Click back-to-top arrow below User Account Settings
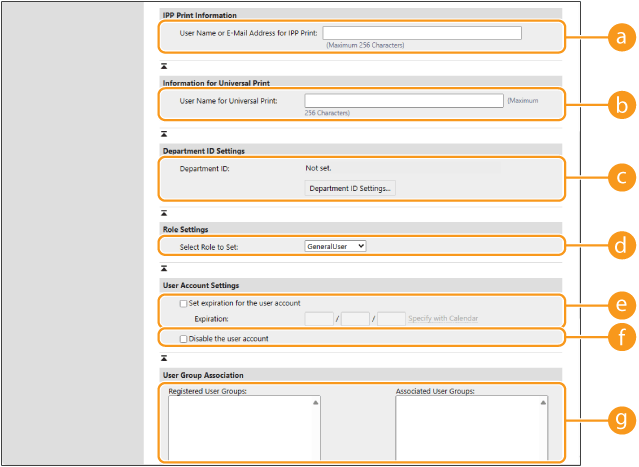639x467 pixels. pyautogui.click(x=165, y=358)
